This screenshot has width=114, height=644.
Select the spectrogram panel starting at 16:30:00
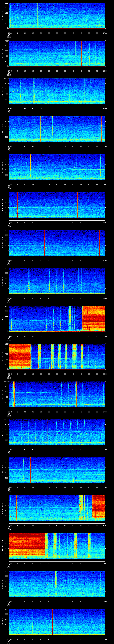pos(57,546)
